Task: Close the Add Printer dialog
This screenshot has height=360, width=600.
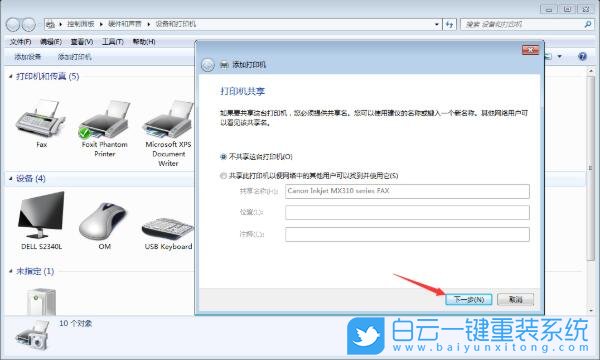Action: (x=530, y=50)
